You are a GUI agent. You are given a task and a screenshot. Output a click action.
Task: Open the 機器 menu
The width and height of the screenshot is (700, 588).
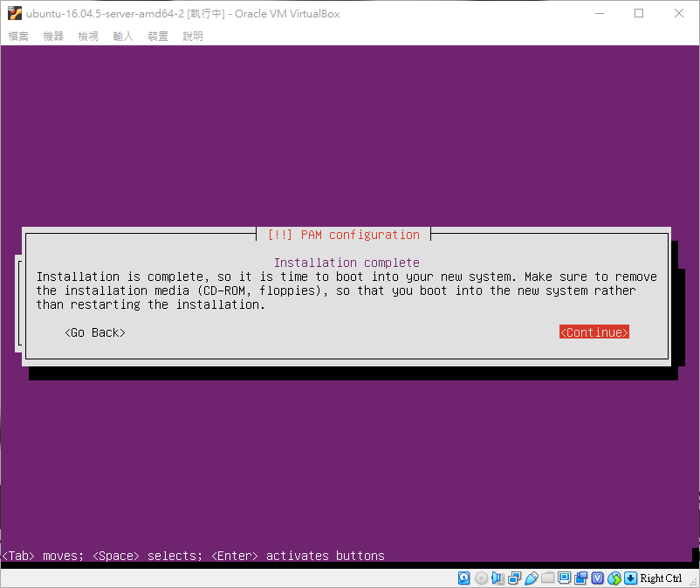coord(53,36)
